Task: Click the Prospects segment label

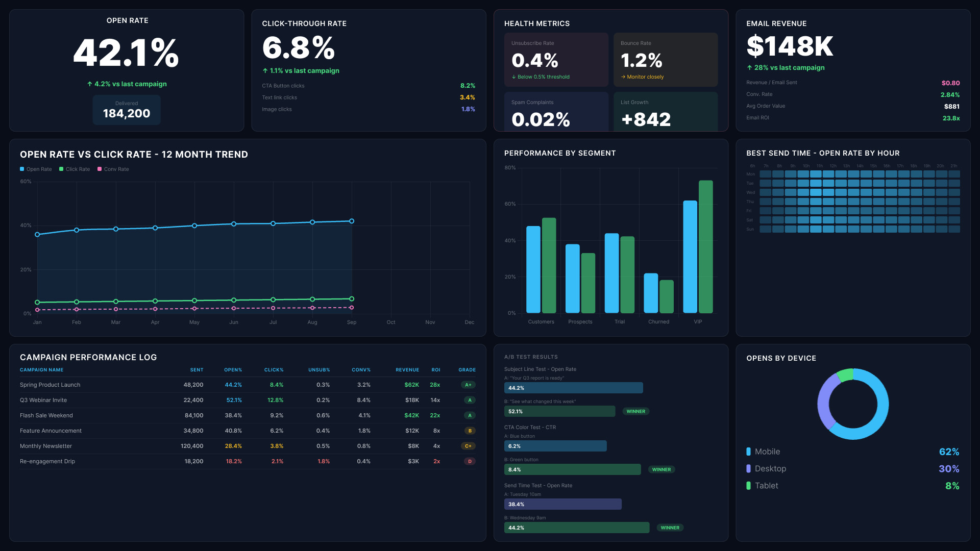Action: [580, 322]
